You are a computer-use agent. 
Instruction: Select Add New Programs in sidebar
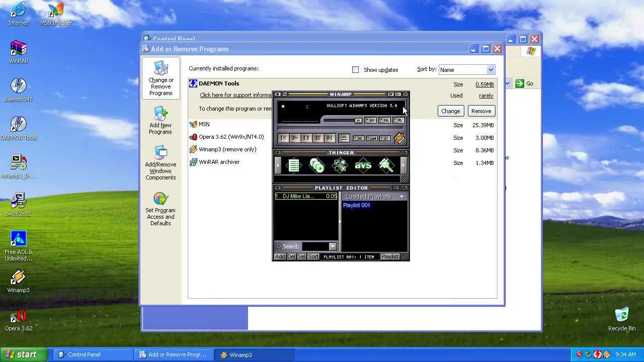point(160,121)
